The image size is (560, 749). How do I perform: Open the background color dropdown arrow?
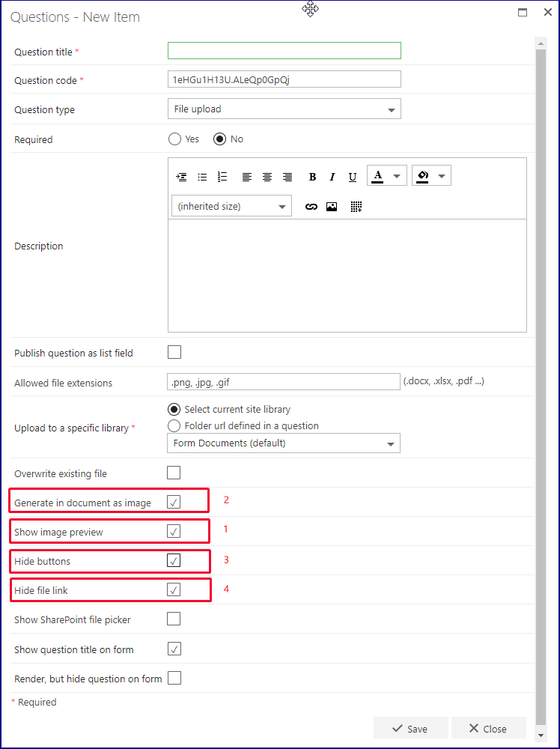pos(442,176)
